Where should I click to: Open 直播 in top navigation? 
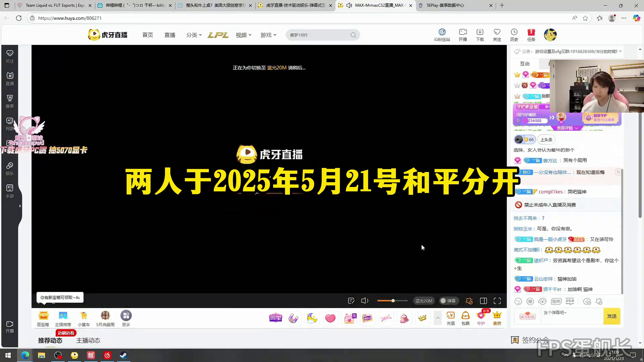pos(170,35)
